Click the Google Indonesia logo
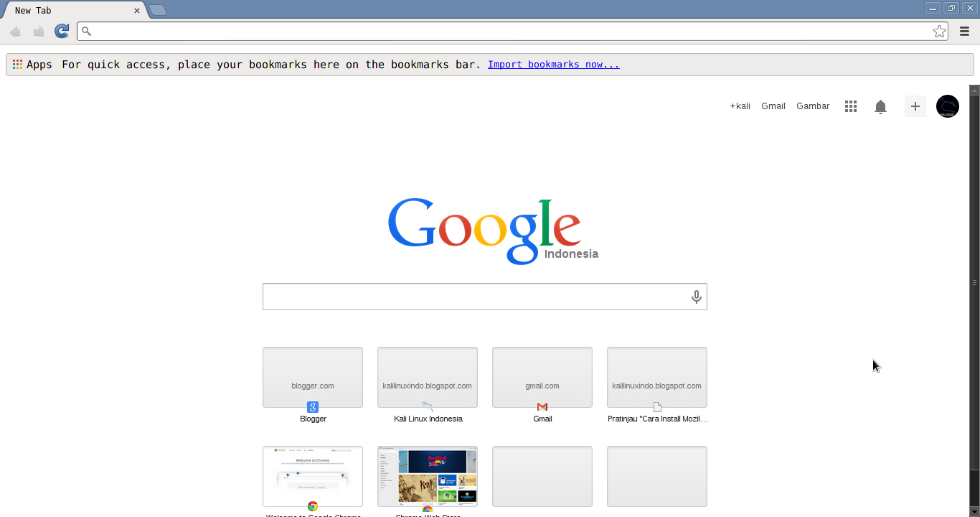This screenshot has width=980, height=517. pyautogui.click(x=493, y=230)
